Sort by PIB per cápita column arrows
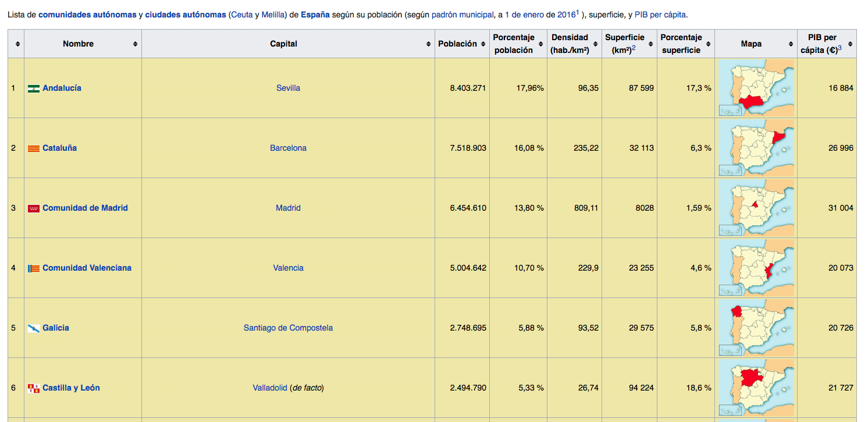Screen dimensions: 868x422 pyautogui.click(x=851, y=44)
